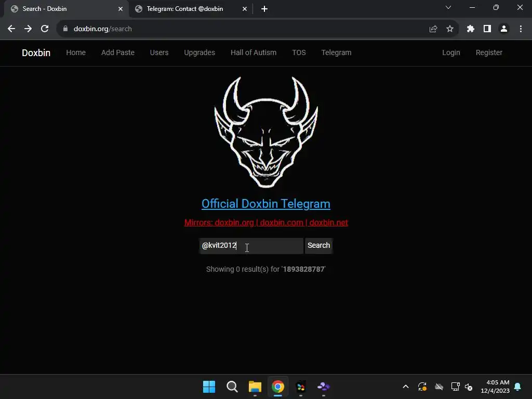Click the sync update tray icon
The image size is (532, 399).
[422, 387]
